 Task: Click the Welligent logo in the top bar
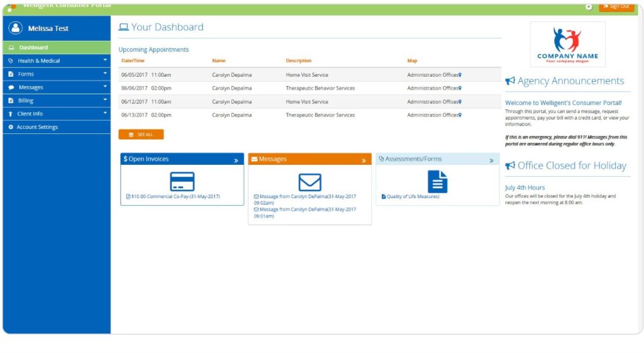coord(11,7)
